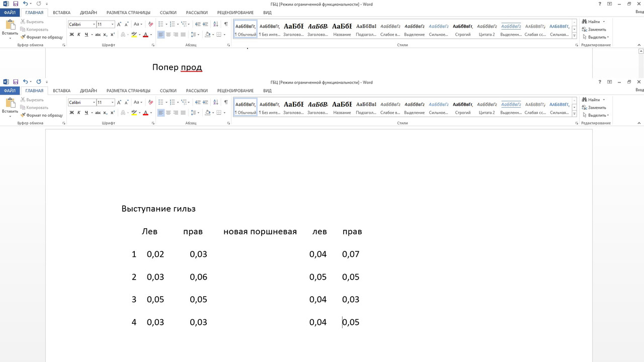
Task: Open ribbon display options in the Выступание гильз window
Action: pyautogui.click(x=610, y=81)
